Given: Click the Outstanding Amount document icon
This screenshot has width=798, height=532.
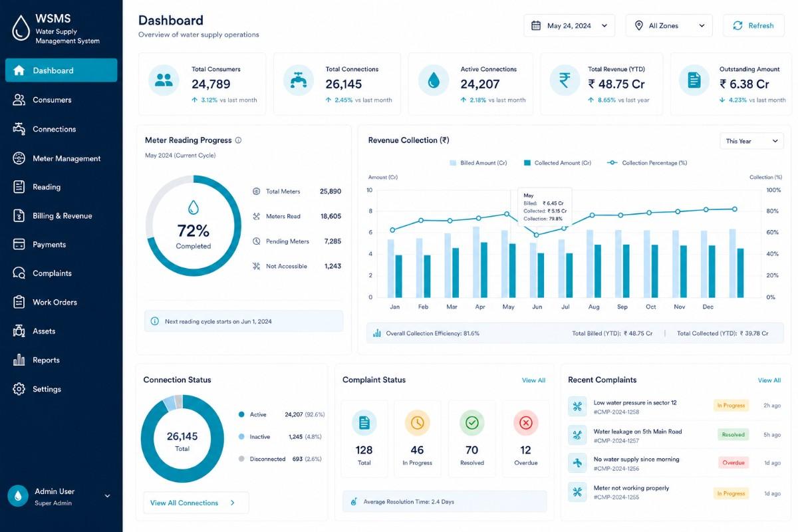Looking at the screenshot, I should pos(694,80).
